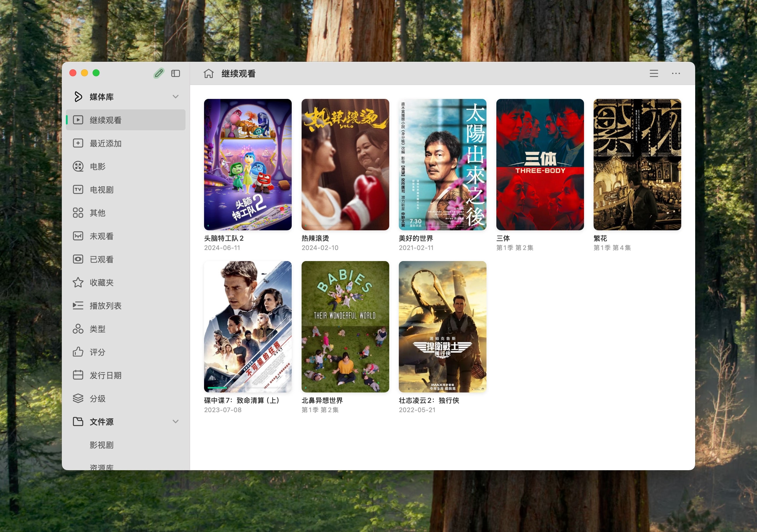This screenshot has height=532, width=757.
Task: Browse by 评分 in sidebar
Action: click(126, 352)
